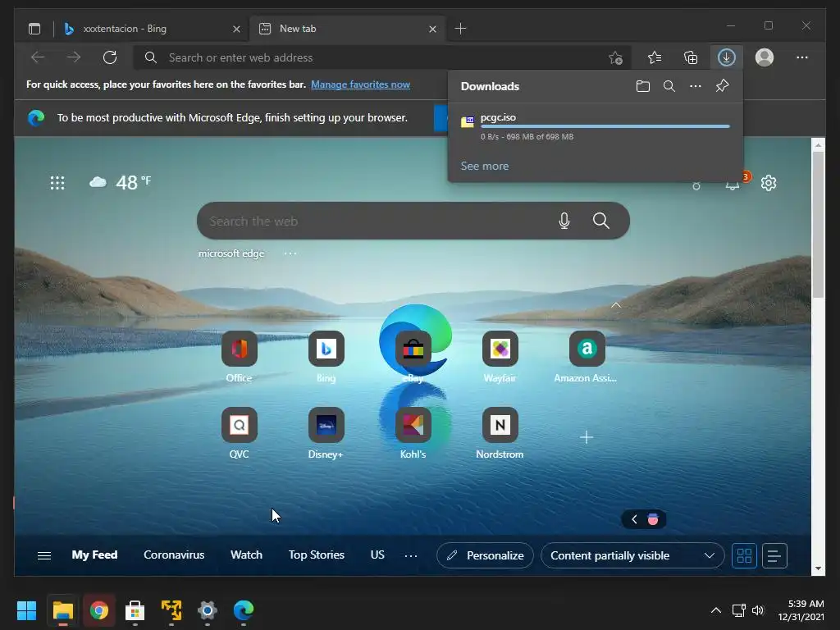Open Windows Start menu
This screenshot has height=630, width=840.
(26, 610)
